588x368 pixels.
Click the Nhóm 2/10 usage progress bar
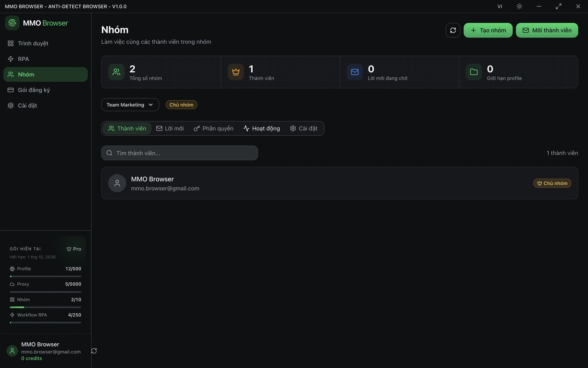46,307
